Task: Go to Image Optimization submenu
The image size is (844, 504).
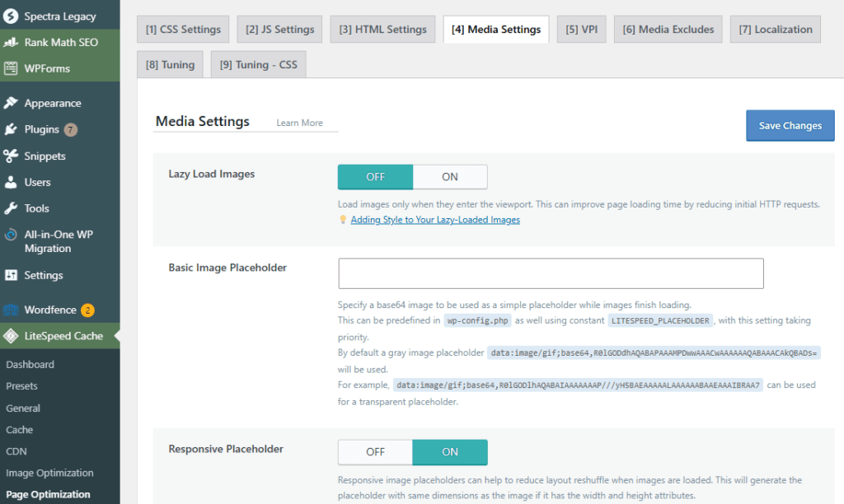Action: (49, 472)
